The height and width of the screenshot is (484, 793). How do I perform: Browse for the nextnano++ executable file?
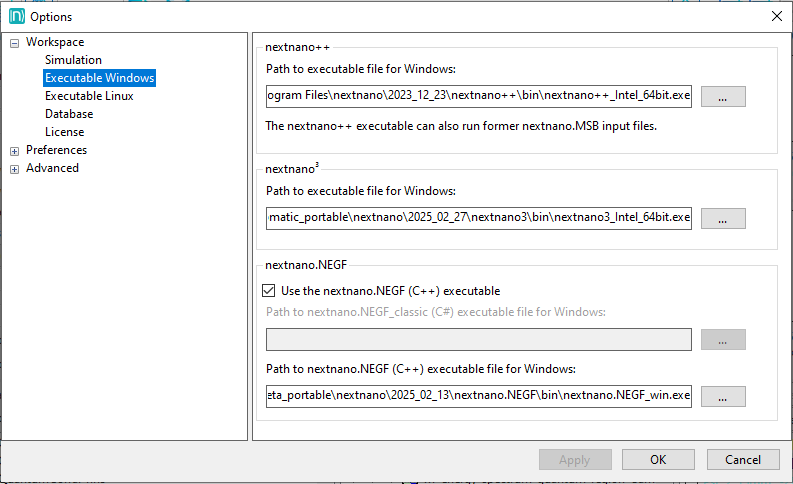coord(723,96)
